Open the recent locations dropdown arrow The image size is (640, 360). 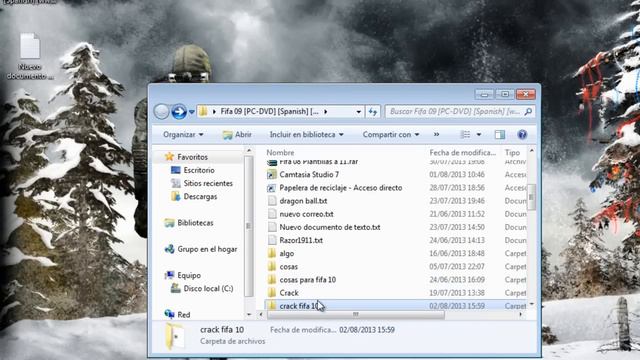pyautogui.click(x=191, y=112)
